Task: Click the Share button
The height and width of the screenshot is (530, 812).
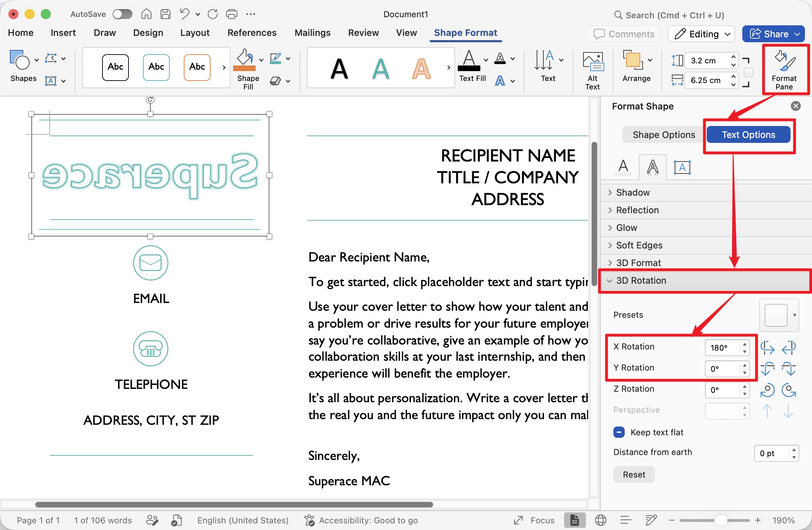Action: coord(773,34)
